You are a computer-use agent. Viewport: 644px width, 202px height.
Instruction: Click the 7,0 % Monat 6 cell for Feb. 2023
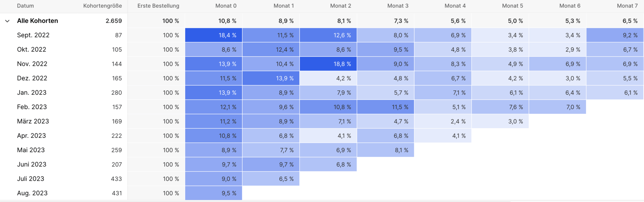(x=557, y=107)
